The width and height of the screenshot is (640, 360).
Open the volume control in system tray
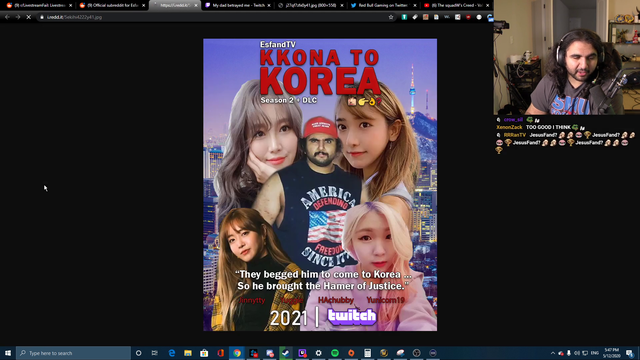click(x=577, y=353)
